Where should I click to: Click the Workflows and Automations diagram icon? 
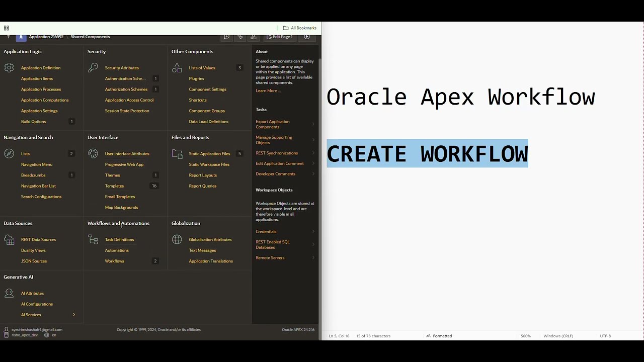pyautogui.click(x=93, y=239)
